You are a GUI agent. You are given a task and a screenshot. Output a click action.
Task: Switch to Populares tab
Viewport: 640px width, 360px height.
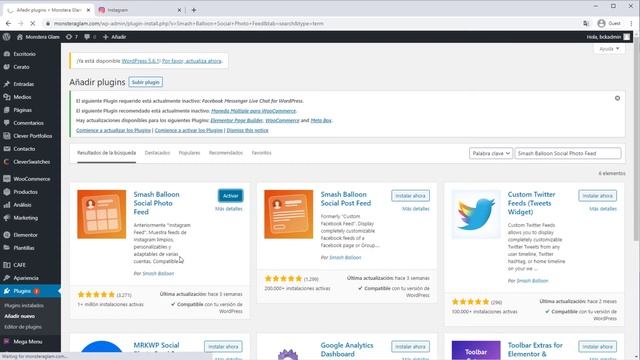point(189,153)
